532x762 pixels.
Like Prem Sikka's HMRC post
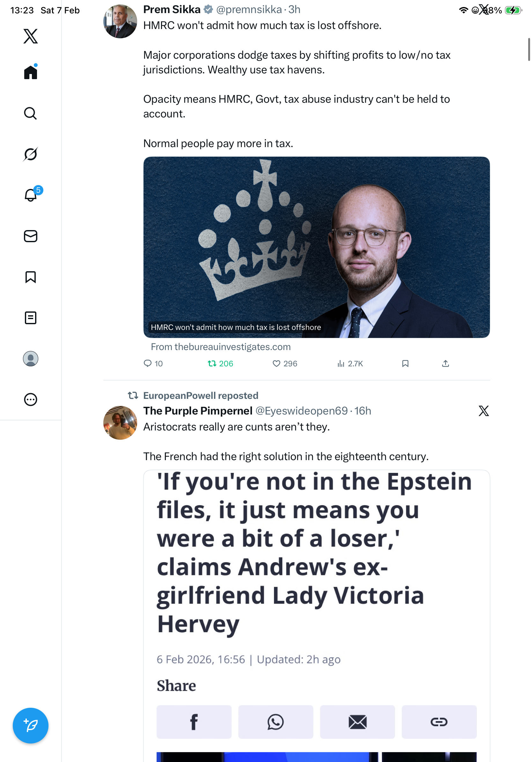284,364
